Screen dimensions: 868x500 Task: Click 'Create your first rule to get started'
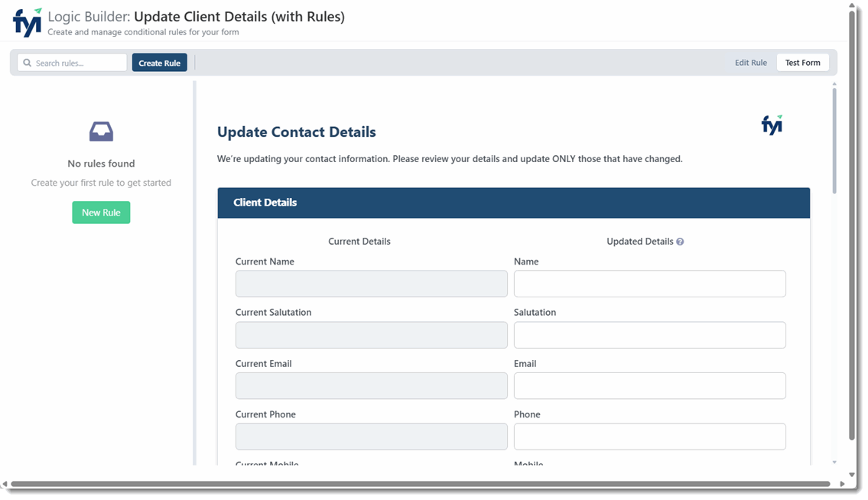pyautogui.click(x=101, y=183)
